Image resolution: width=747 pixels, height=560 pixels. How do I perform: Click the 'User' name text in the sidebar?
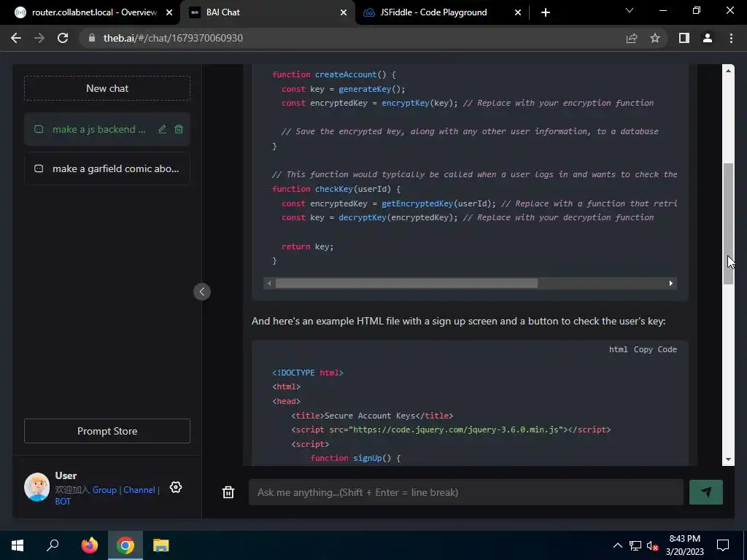click(x=66, y=475)
